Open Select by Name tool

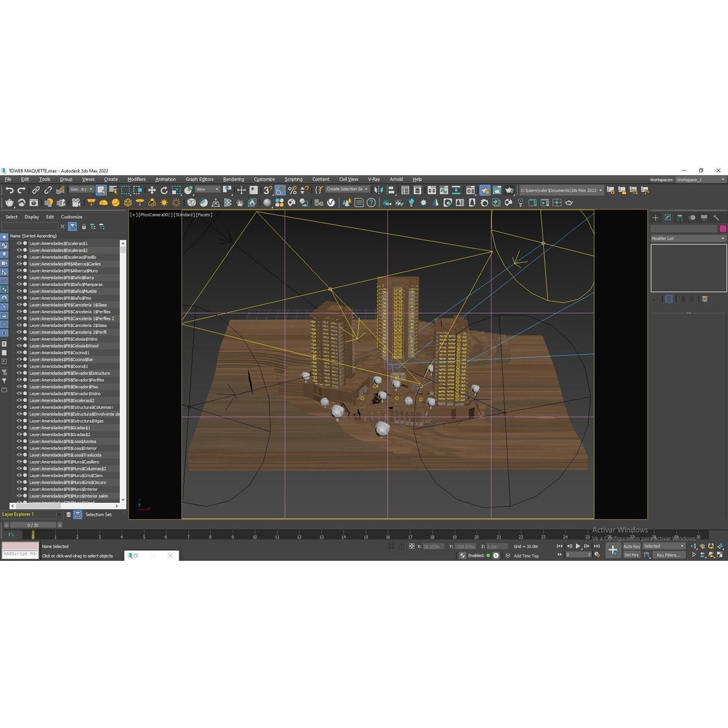113,190
